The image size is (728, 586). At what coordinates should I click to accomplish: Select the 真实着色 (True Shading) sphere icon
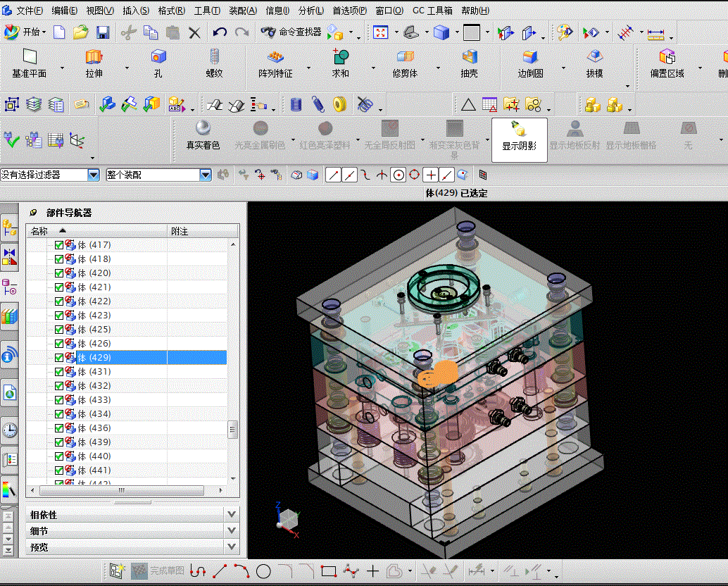203,128
